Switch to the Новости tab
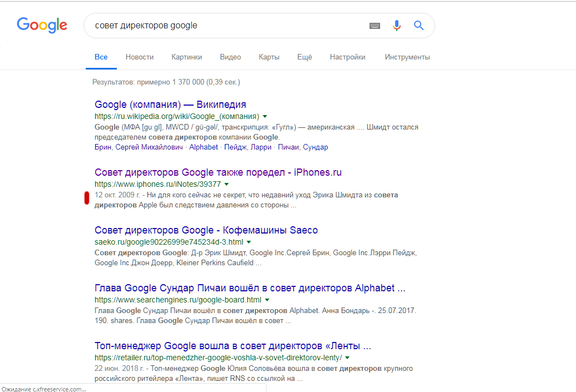The width and height of the screenshot is (576, 392). (139, 57)
